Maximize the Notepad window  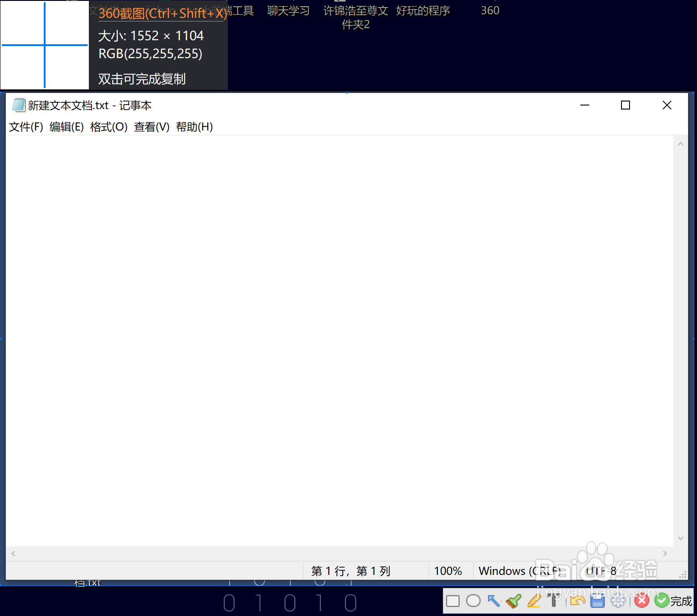click(626, 105)
